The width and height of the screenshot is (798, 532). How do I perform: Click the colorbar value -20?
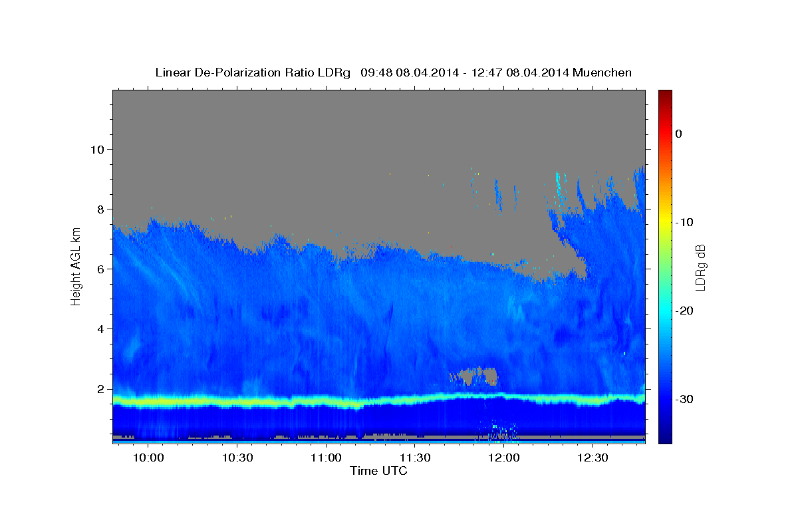click(685, 311)
